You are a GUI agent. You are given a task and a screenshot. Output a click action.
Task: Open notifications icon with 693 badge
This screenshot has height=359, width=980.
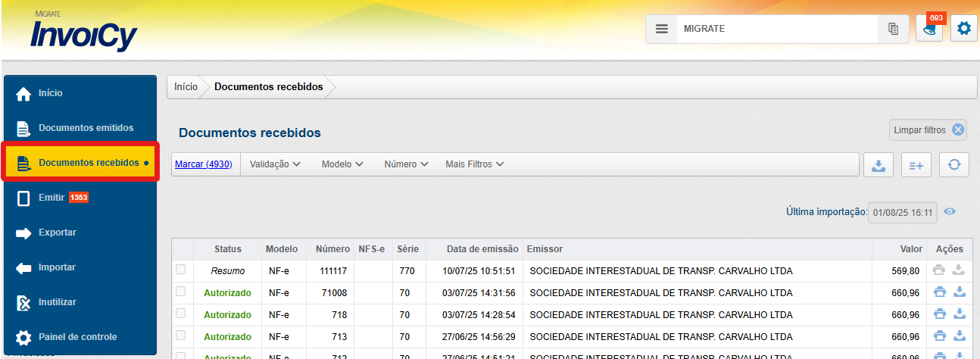coord(929,30)
